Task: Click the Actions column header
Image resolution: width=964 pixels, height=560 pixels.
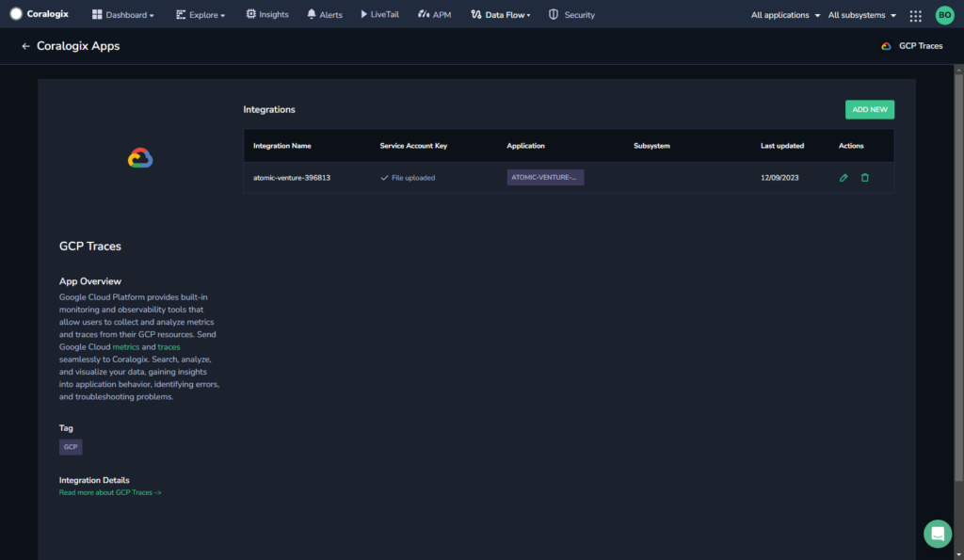Action: [851, 146]
